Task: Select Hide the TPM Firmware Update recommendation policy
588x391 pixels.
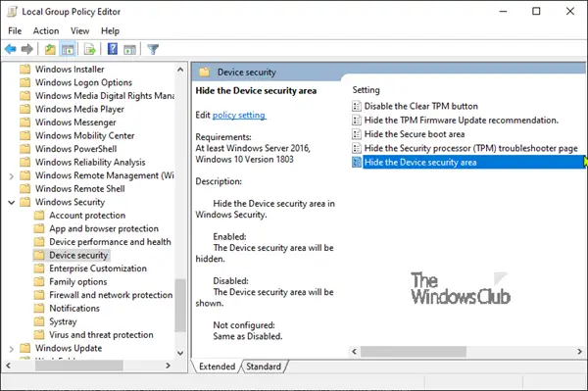Action: click(462, 121)
